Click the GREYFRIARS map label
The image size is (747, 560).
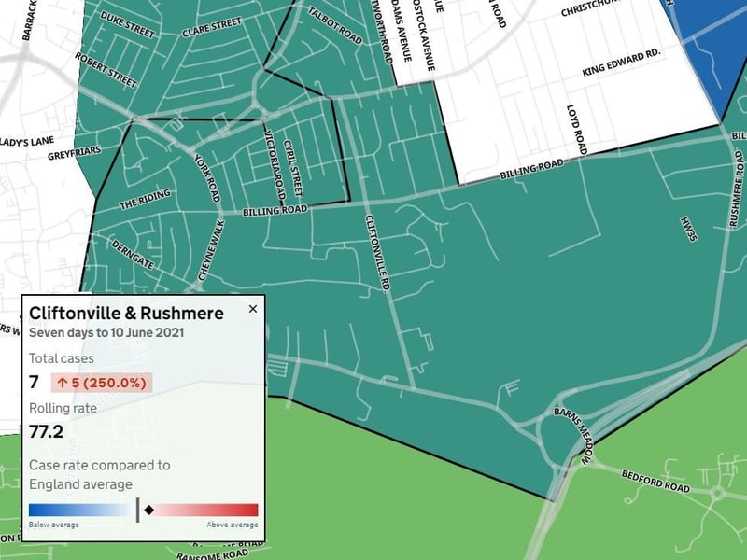(75, 153)
